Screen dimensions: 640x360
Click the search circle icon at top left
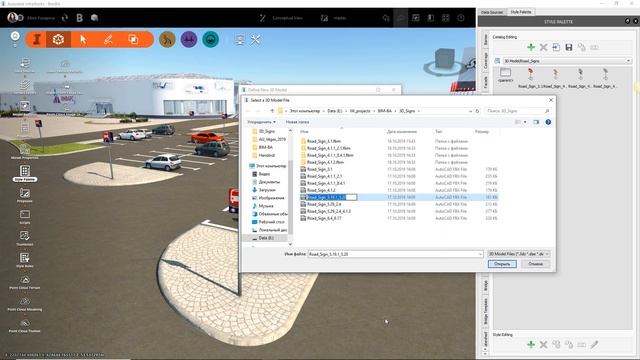[15, 36]
